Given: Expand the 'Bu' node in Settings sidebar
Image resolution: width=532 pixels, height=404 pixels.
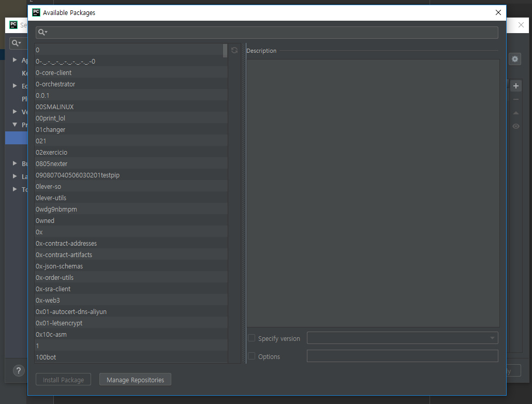Looking at the screenshot, I should click(x=14, y=163).
